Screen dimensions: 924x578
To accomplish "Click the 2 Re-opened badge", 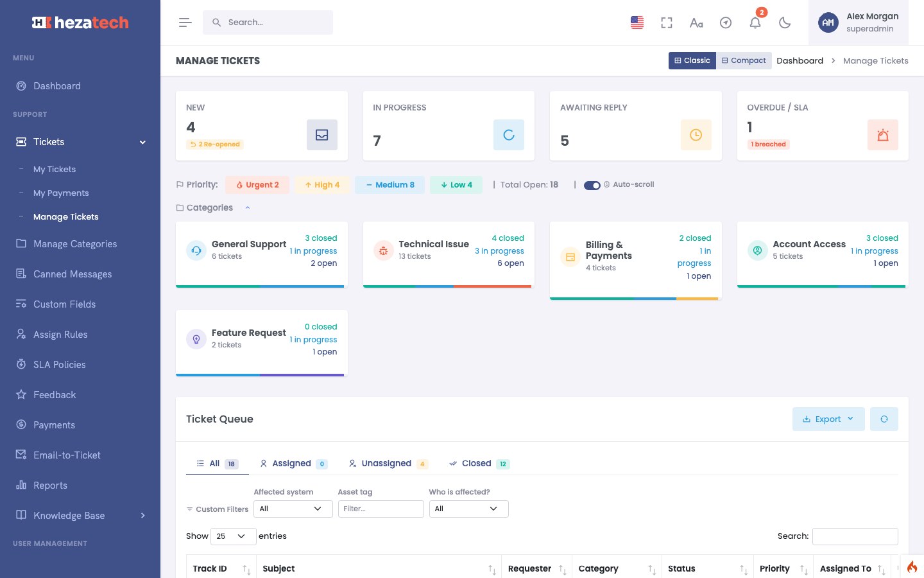I will coord(215,144).
